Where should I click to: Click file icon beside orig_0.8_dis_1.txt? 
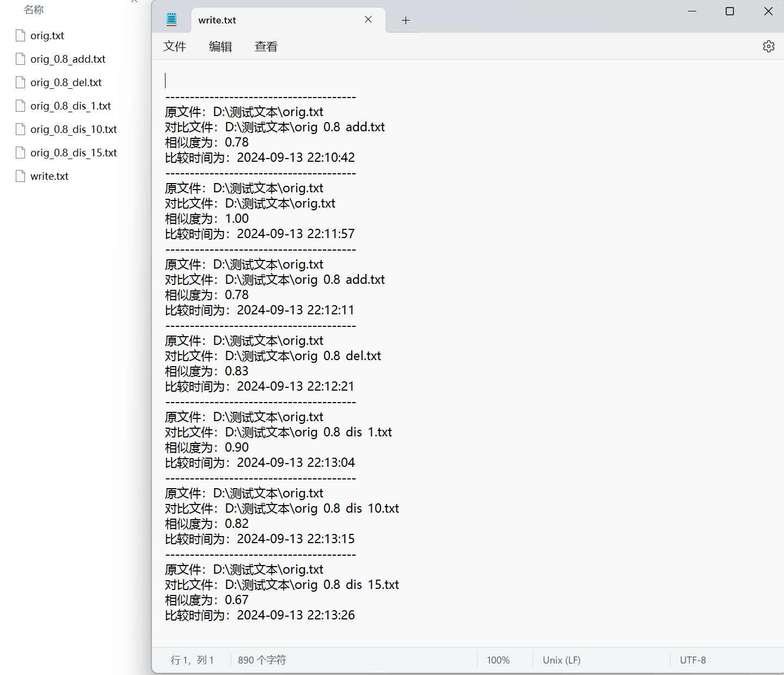coord(21,106)
